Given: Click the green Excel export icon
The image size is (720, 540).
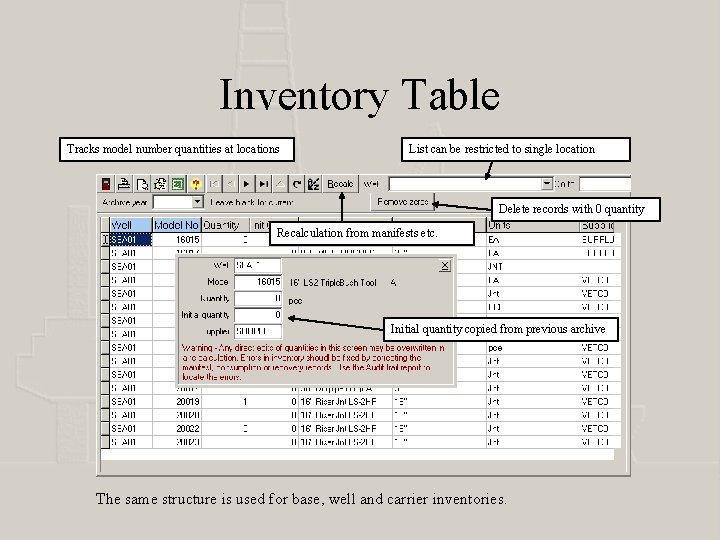Looking at the screenshot, I should click(x=178, y=184).
